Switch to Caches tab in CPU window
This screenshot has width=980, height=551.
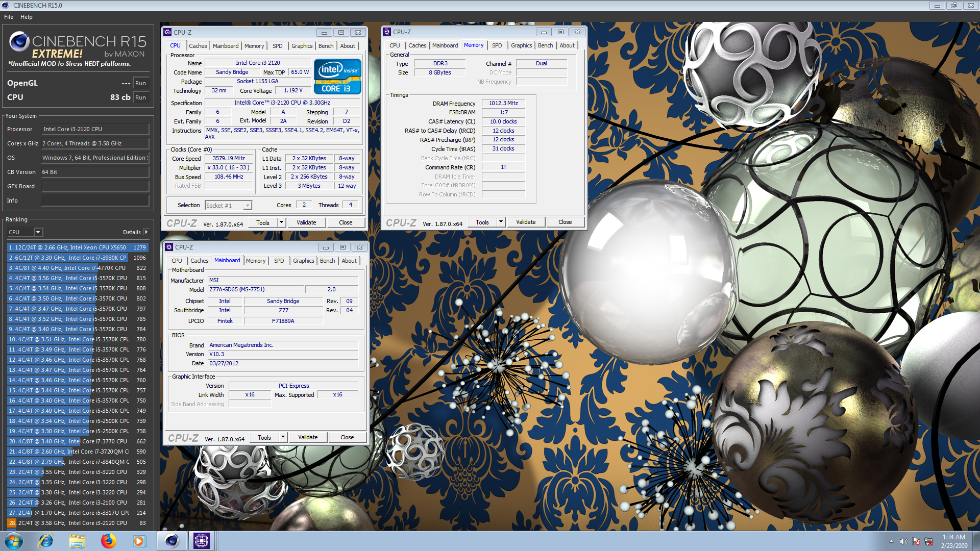198,46
